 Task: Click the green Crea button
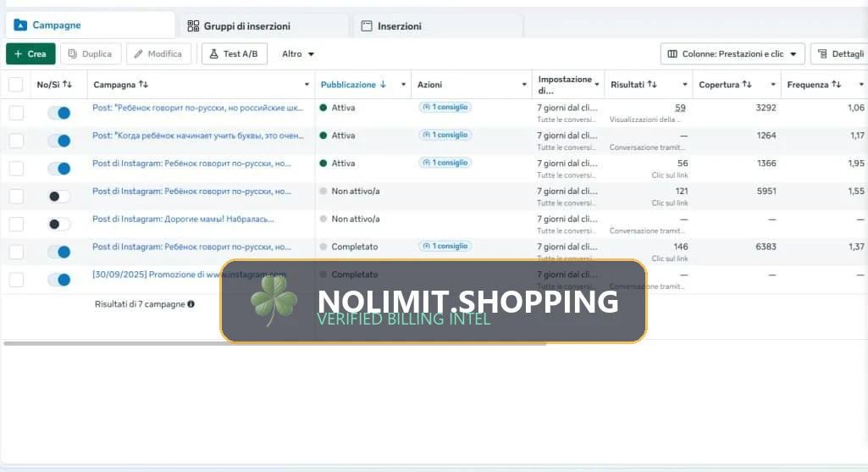(30, 53)
